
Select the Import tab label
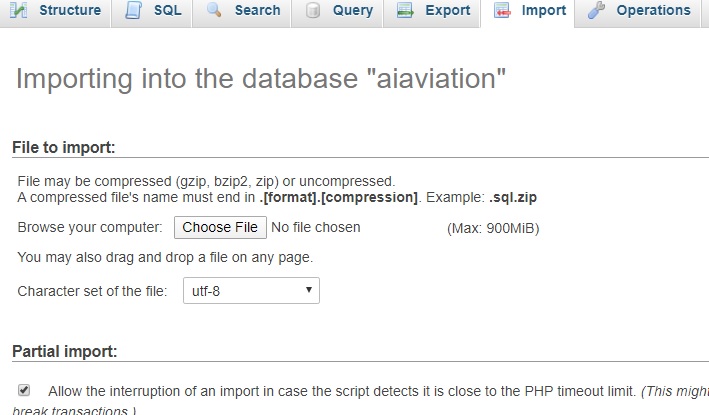pos(544,10)
